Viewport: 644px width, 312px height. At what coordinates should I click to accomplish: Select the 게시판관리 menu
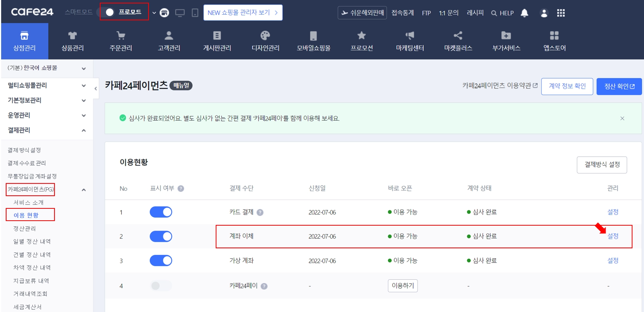[x=217, y=41]
